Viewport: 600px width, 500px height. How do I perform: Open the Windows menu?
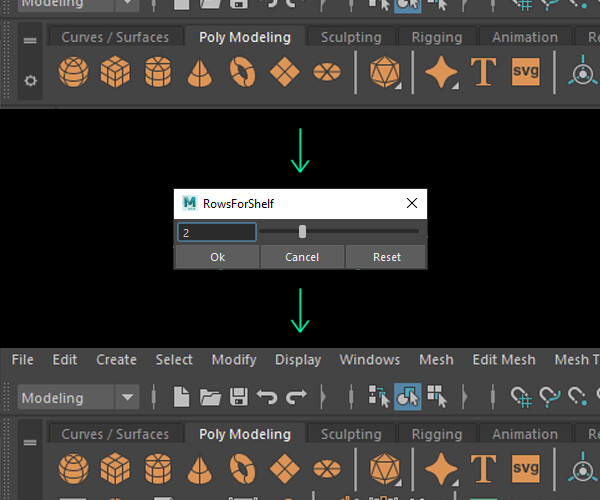370,360
